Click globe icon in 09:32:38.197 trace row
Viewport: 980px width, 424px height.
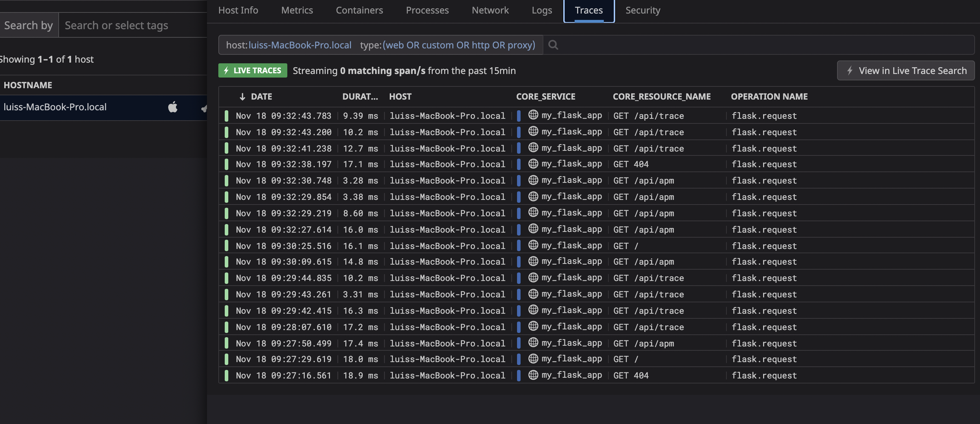[533, 164]
